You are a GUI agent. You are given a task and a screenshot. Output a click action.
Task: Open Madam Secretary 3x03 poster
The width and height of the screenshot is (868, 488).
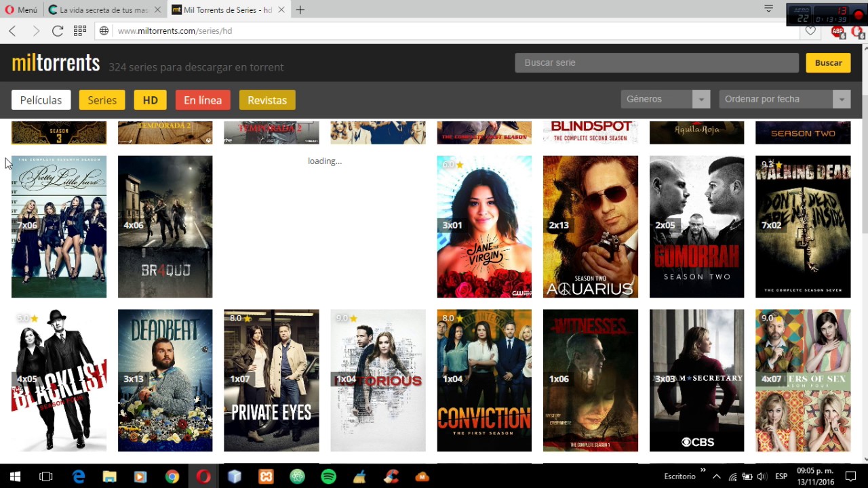pyautogui.click(x=696, y=380)
